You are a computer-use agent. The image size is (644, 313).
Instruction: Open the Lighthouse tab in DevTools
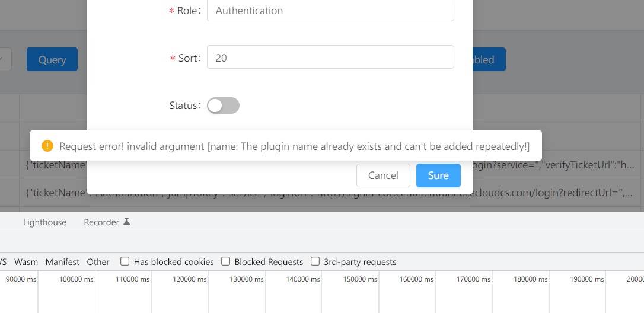tap(44, 222)
